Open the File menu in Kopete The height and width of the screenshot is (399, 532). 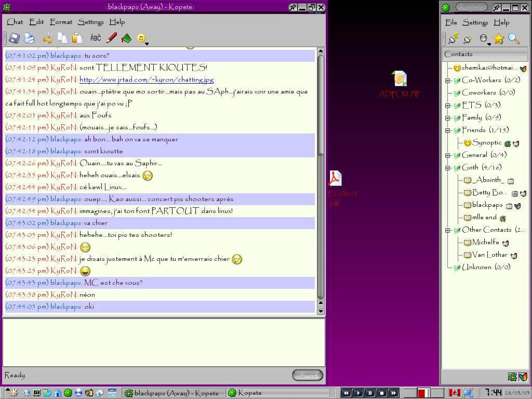click(x=451, y=22)
